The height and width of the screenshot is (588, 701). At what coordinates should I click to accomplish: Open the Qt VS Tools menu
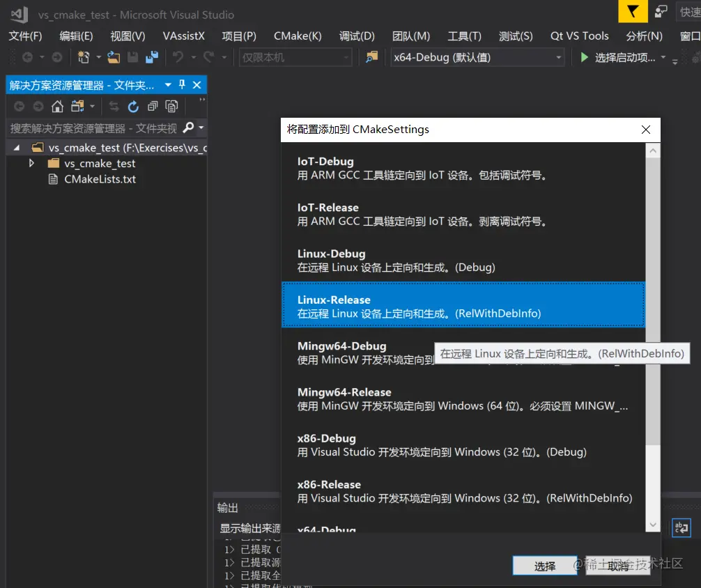[579, 36]
